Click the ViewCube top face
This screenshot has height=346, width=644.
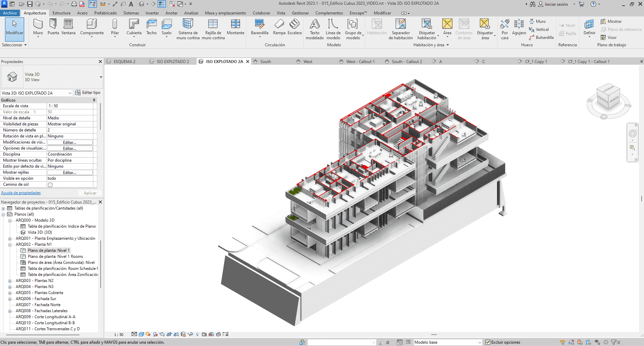(x=608, y=89)
